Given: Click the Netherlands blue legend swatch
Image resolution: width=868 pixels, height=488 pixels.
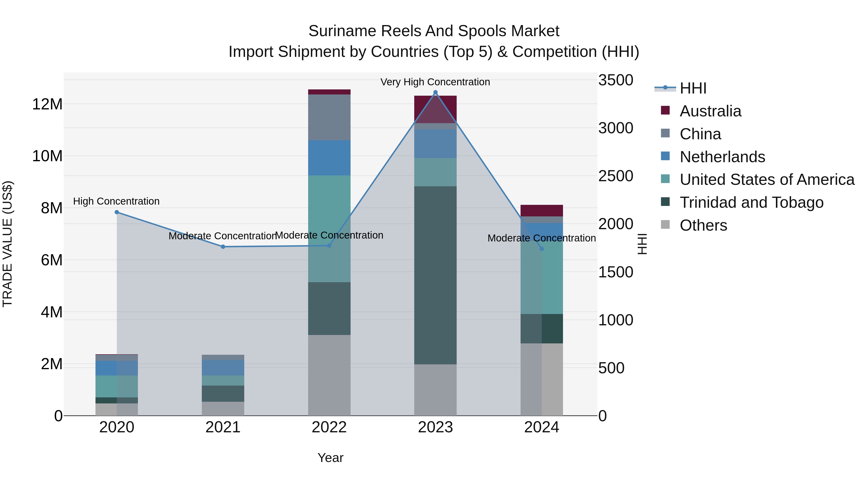Looking at the screenshot, I should pos(665,156).
